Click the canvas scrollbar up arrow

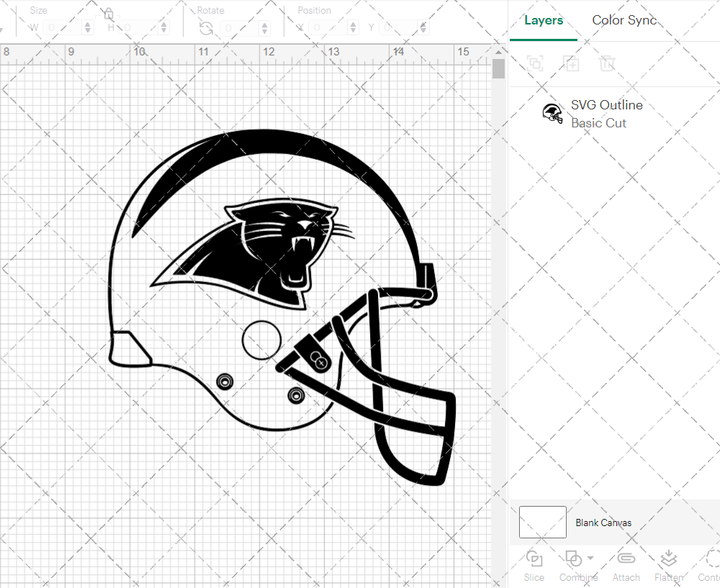pyautogui.click(x=498, y=52)
